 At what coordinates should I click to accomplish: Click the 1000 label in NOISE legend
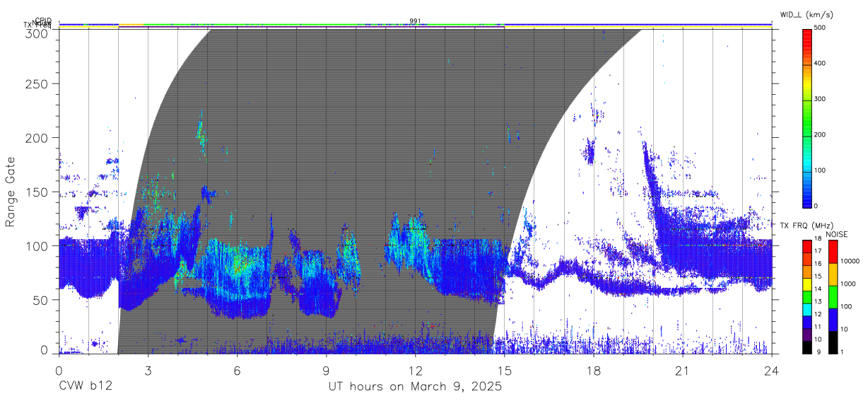pyautogui.click(x=848, y=284)
